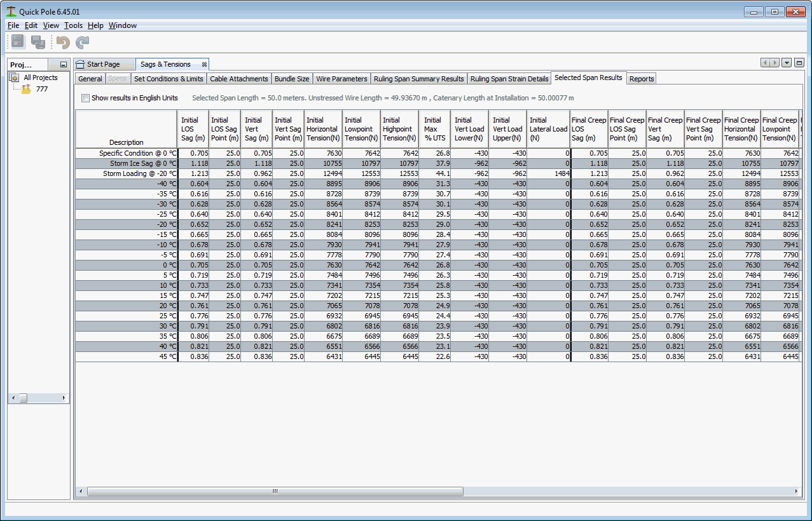
Task: Open Ruling Span Summary Results tab
Action: tap(419, 79)
